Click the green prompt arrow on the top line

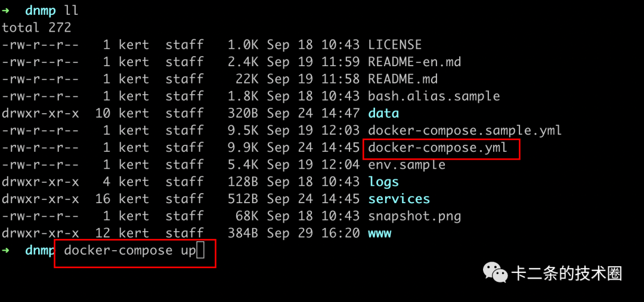coord(6,11)
